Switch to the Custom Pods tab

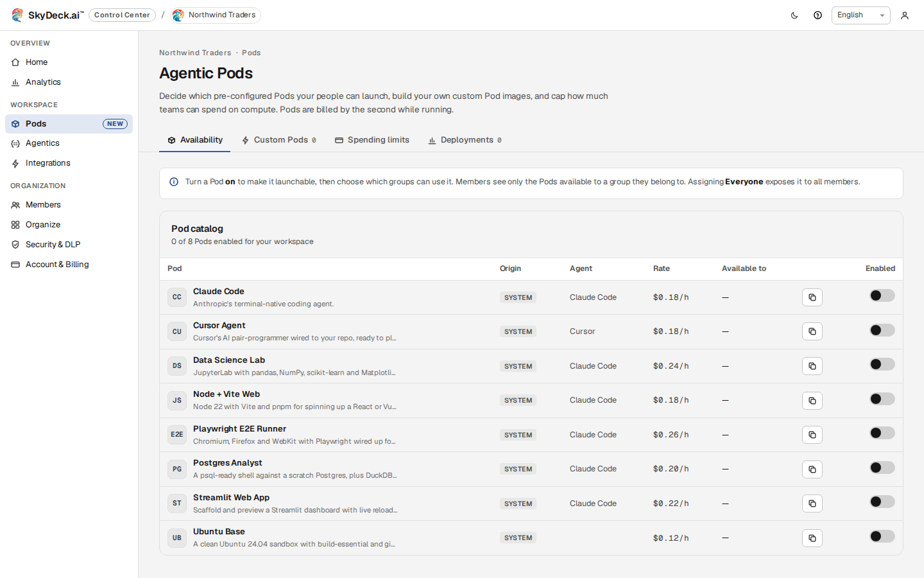279,140
